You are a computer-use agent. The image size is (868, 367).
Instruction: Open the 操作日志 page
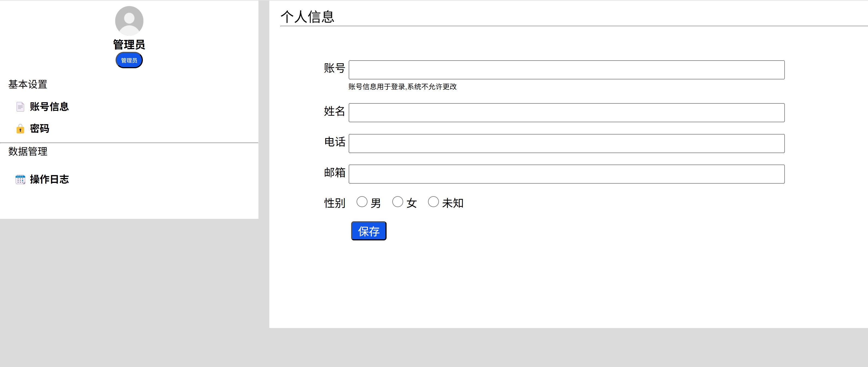[x=49, y=180]
